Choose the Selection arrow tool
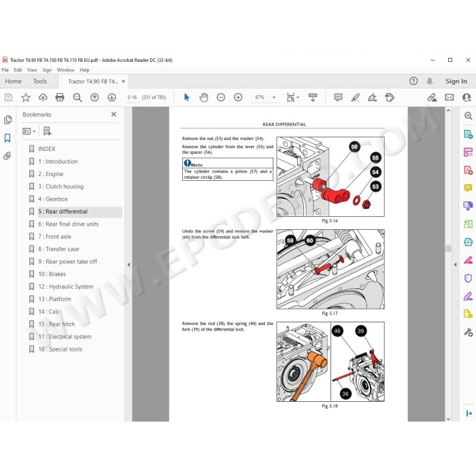476x476 pixels. coord(187,97)
